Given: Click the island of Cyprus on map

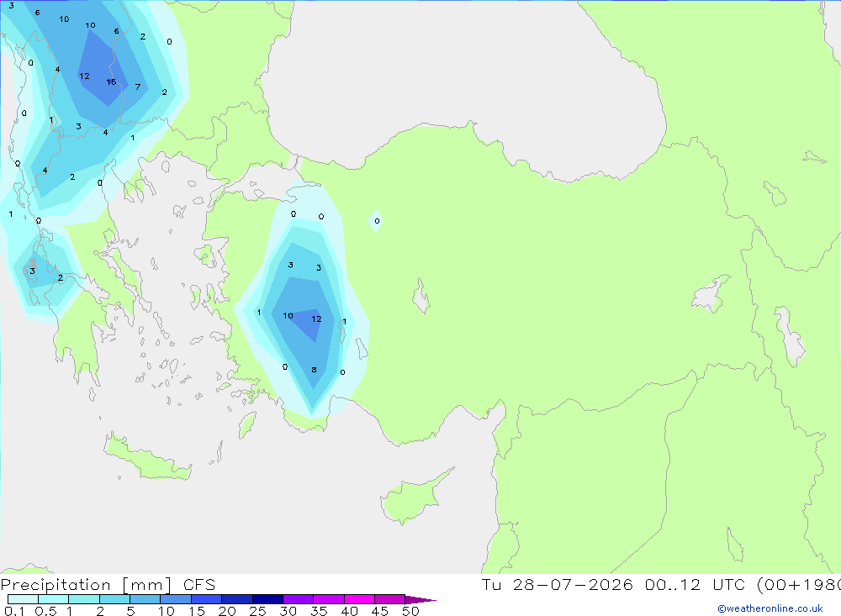Looking at the screenshot, I should click(x=413, y=497).
